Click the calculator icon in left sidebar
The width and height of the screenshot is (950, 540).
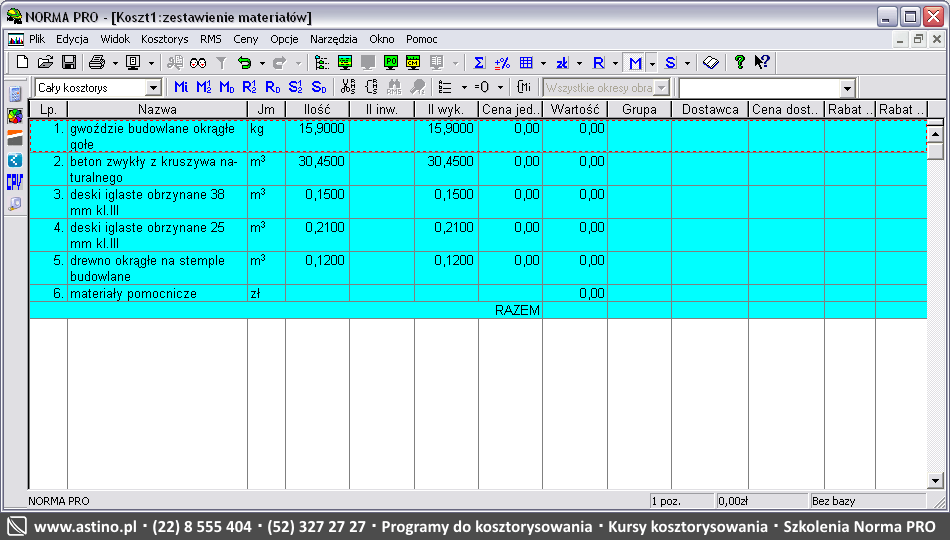pyautogui.click(x=15, y=94)
